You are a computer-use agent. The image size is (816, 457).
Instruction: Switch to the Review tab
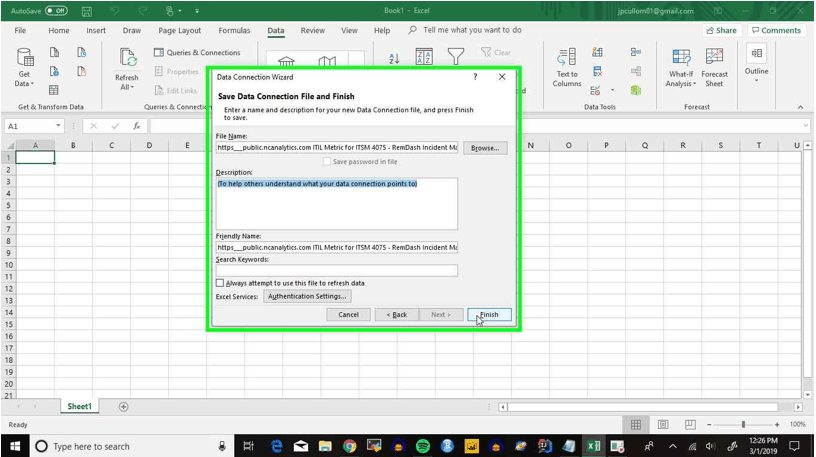tap(313, 30)
